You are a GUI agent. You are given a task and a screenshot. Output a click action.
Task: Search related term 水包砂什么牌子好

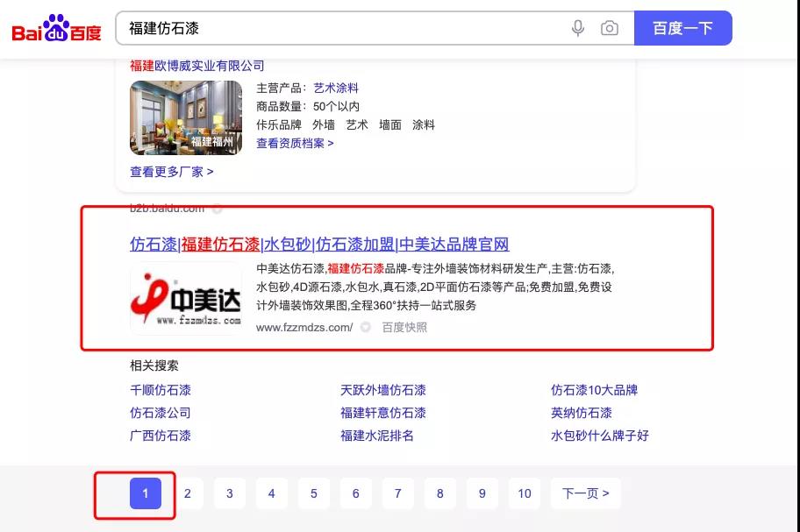pyautogui.click(x=600, y=436)
